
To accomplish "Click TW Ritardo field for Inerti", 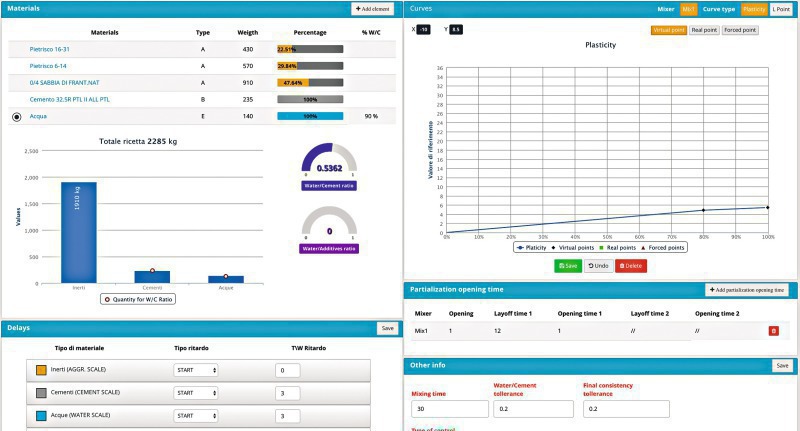I will click(x=288, y=370).
